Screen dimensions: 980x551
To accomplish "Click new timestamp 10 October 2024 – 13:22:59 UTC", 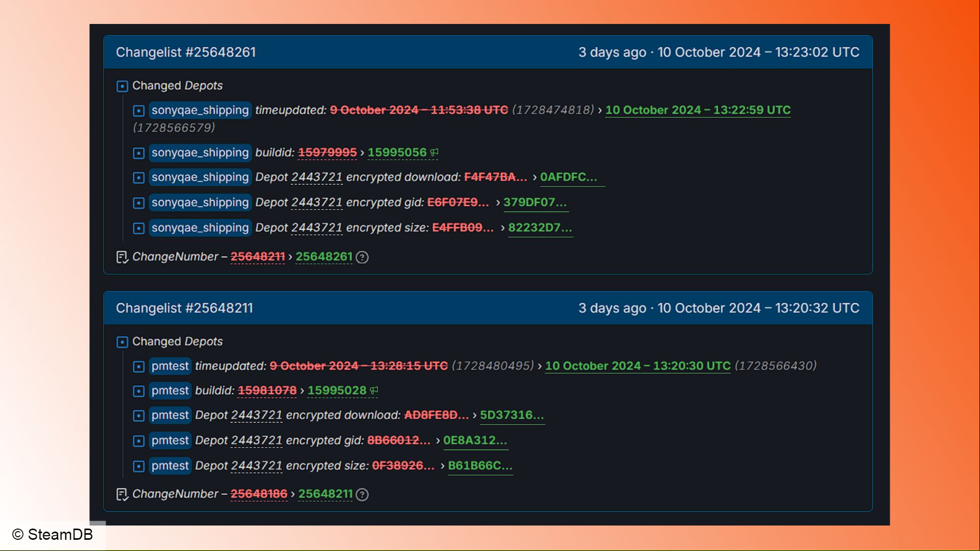I will click(x=698, y=110).
